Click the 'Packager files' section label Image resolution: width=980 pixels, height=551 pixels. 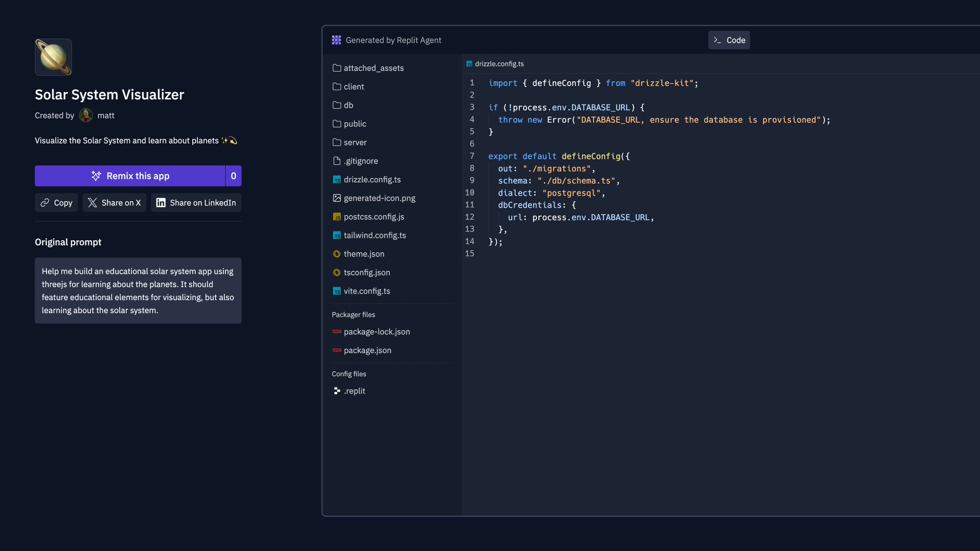coord(354,315)
